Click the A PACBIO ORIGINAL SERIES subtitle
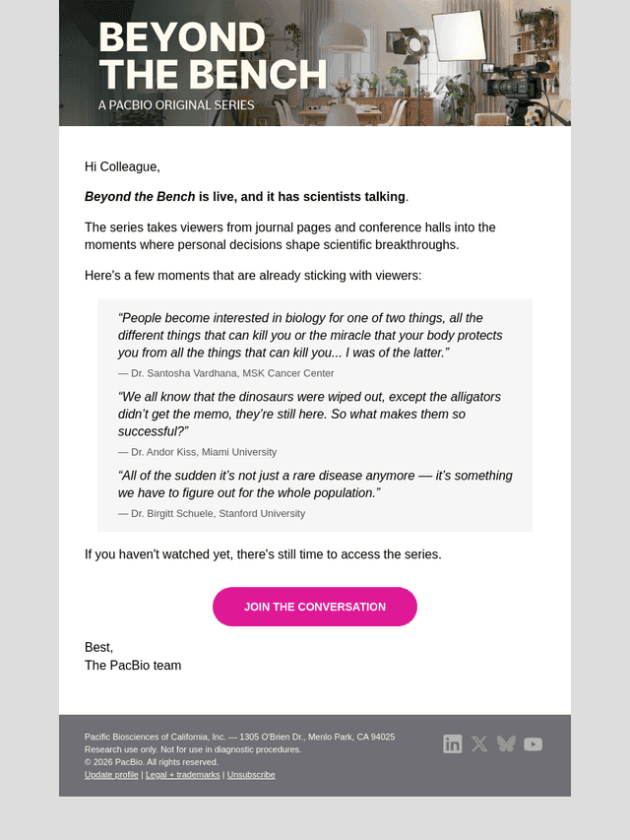The width and height of the screenshot is (630, 840). [x=176, y=105]
